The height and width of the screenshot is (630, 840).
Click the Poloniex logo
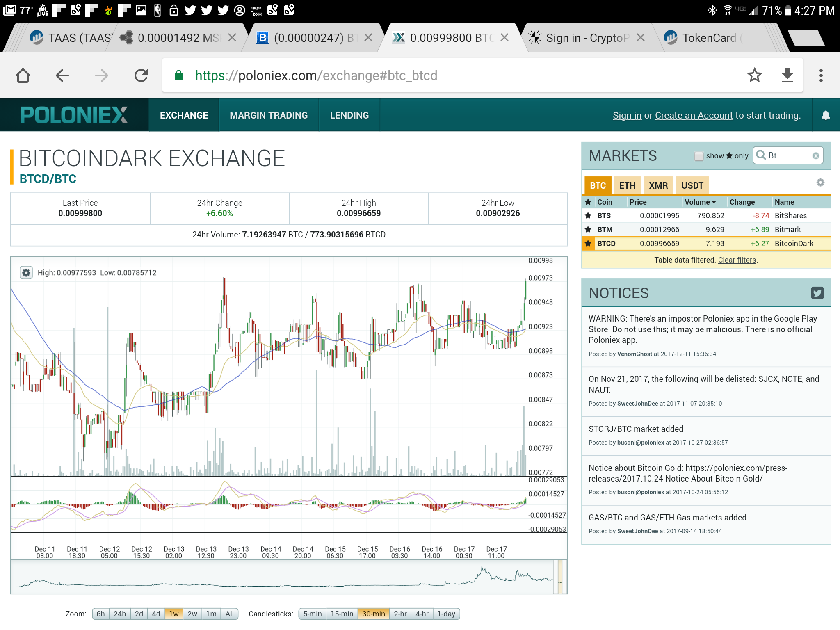tap(74, 115)
